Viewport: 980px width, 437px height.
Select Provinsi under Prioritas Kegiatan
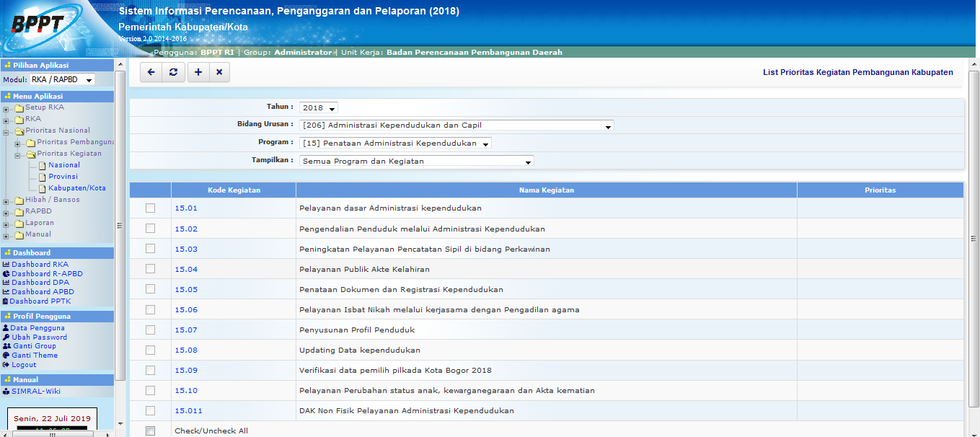pos(63,177)
